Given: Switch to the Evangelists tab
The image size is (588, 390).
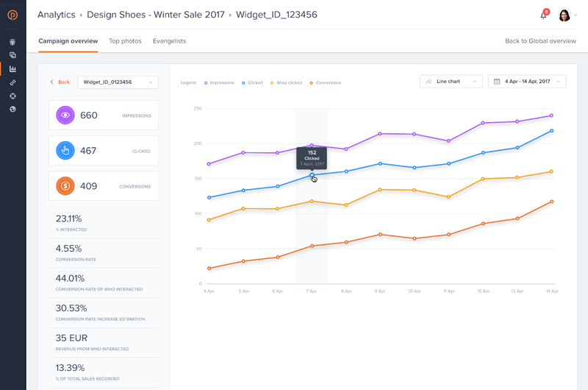Looking at the screenshot, I should (x=169, y=41).
